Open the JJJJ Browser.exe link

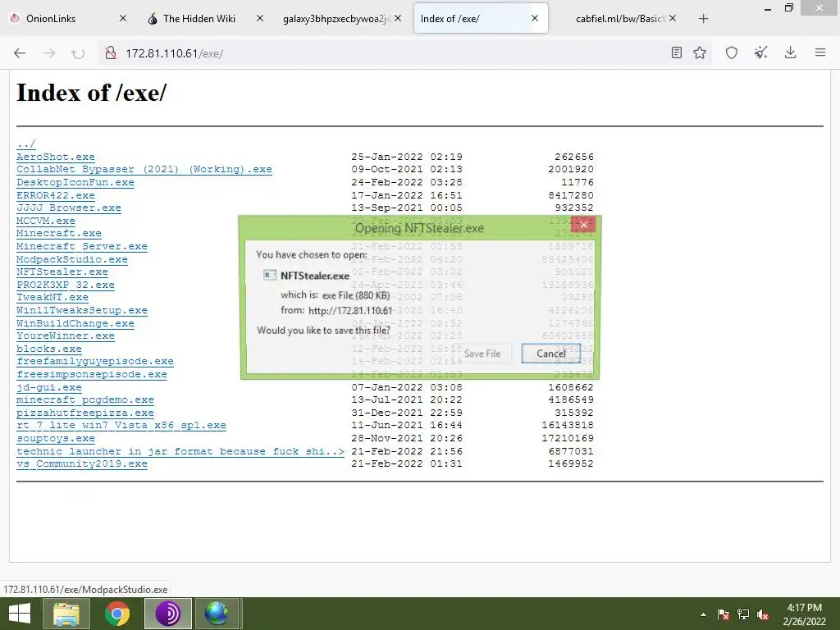(69, 208)
